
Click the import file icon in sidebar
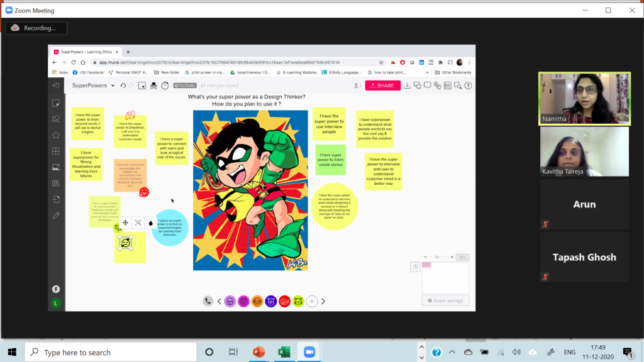coord(56,199)
